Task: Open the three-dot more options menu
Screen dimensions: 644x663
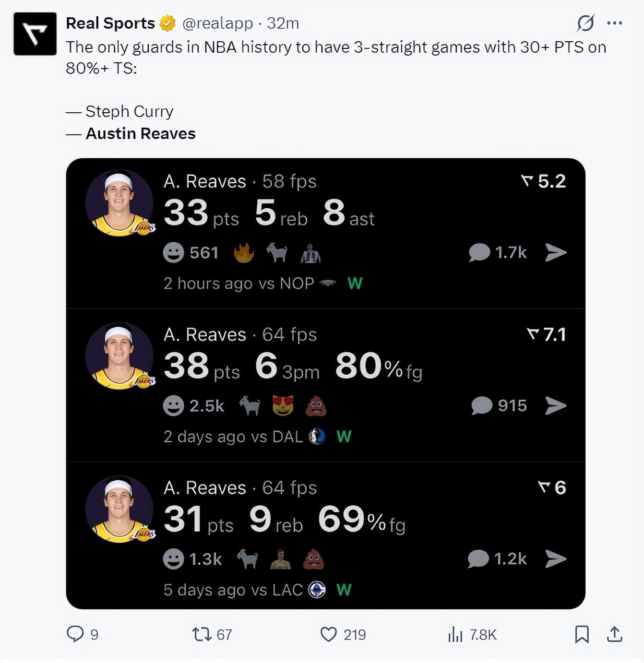Action: [615, 23]
